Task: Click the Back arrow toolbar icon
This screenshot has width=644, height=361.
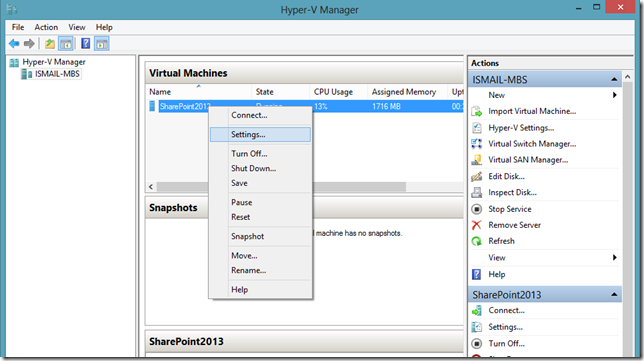Action: tap(14, 43)
